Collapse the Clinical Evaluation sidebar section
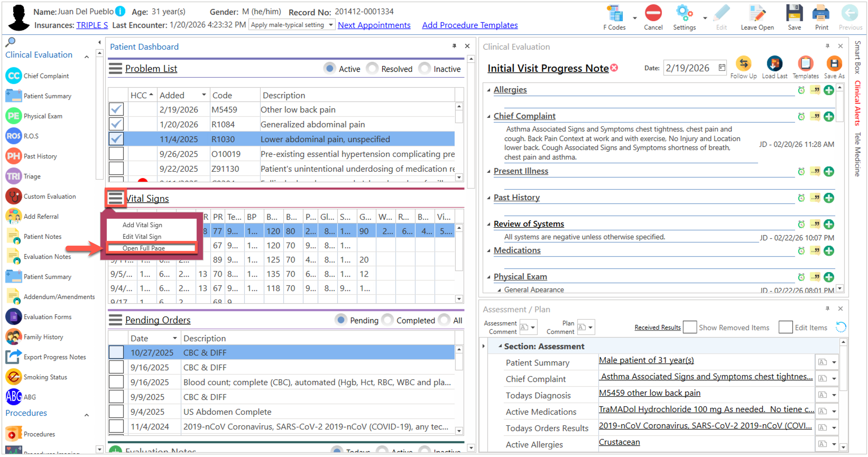The width and height of the screenshot is (868, 457). tap(87, 57)
